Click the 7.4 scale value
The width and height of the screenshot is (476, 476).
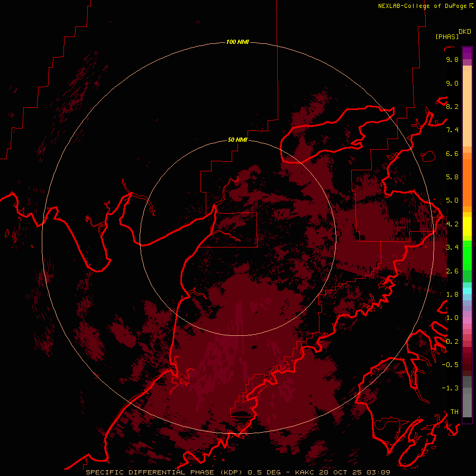(x=452, y=130)
